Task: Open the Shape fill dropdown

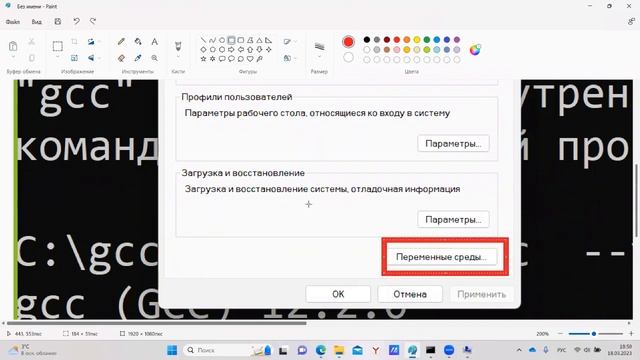Action: pyautogui.click(x=289, y=58)
